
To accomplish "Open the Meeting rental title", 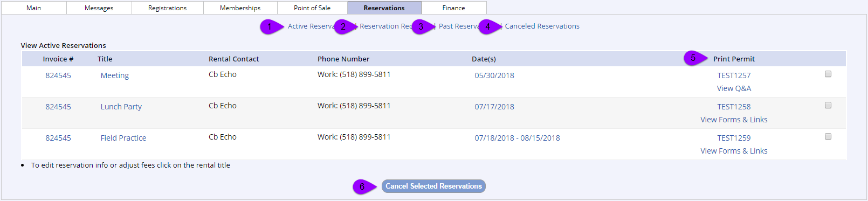I will point(115,75).
